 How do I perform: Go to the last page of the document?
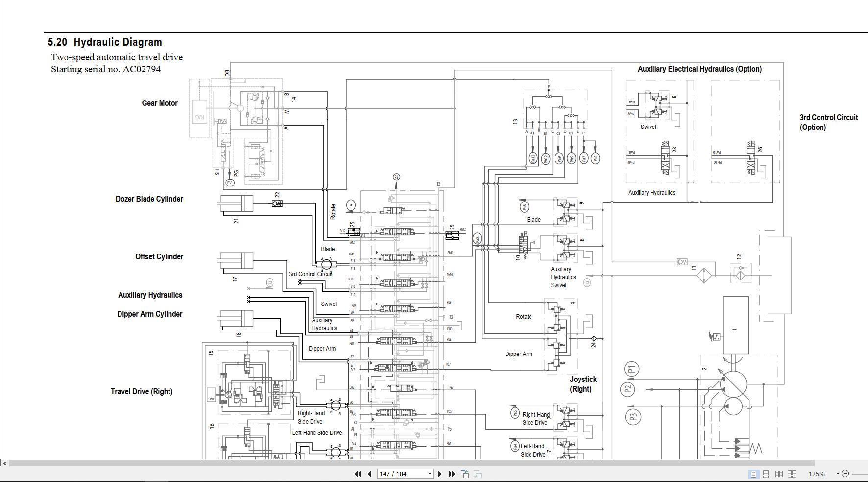[451, 474]
